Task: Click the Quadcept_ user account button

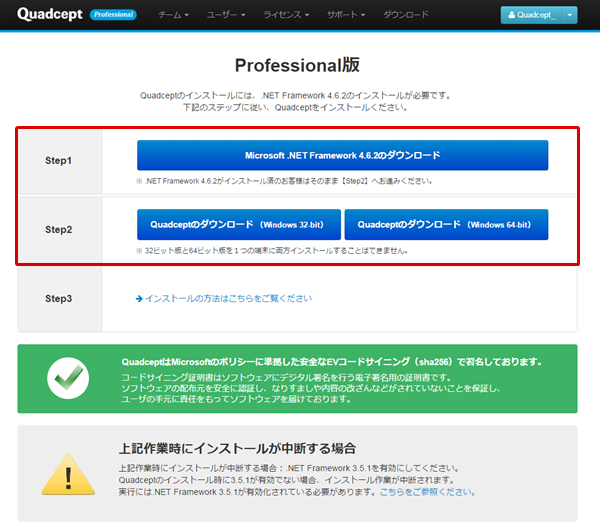Action: pyautogui.click(x=532, y=15)
